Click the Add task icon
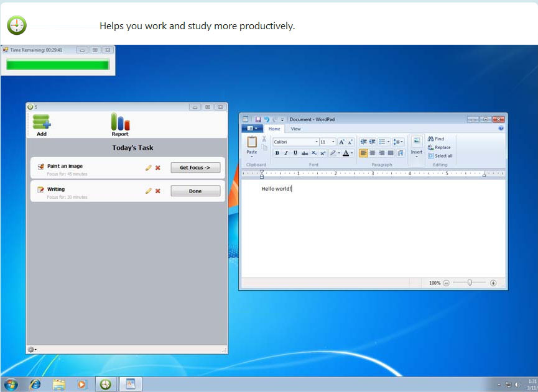The height and width of the screenshot is (392, 538). (x=42, y=122)
